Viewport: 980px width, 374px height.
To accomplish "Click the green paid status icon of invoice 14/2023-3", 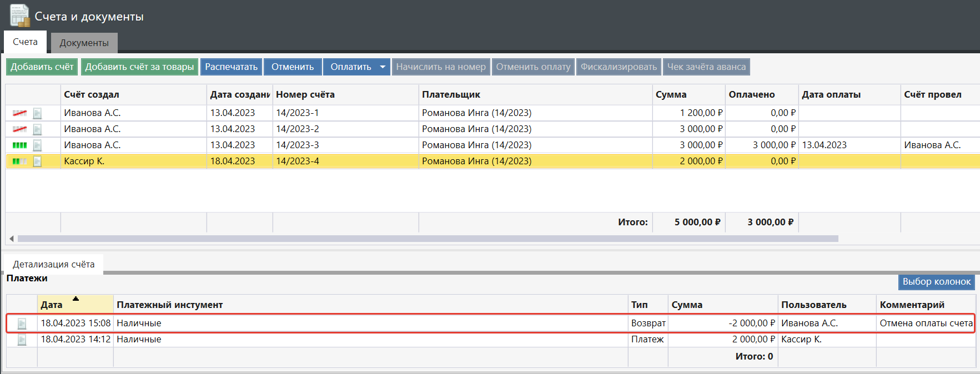I will click(x=19, y=145).
